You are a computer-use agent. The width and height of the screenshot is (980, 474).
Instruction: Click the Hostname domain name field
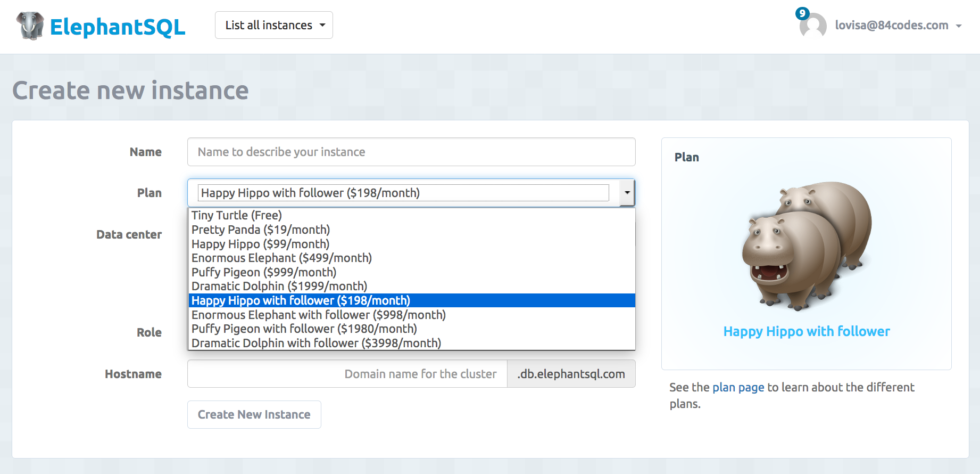click(x=347, y=374)
